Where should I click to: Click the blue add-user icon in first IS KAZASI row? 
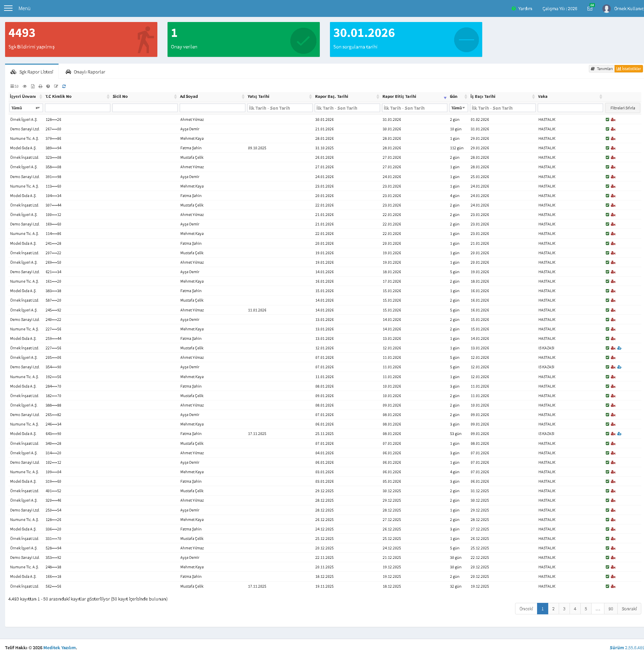point(620,348)
